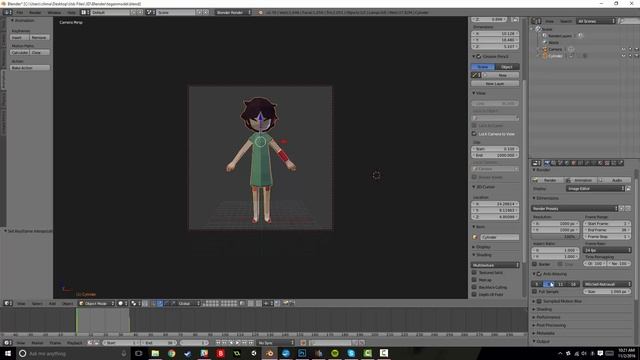Screen dimensions: 640x360
Task: Open the Window menu
Action: (54, 13)
